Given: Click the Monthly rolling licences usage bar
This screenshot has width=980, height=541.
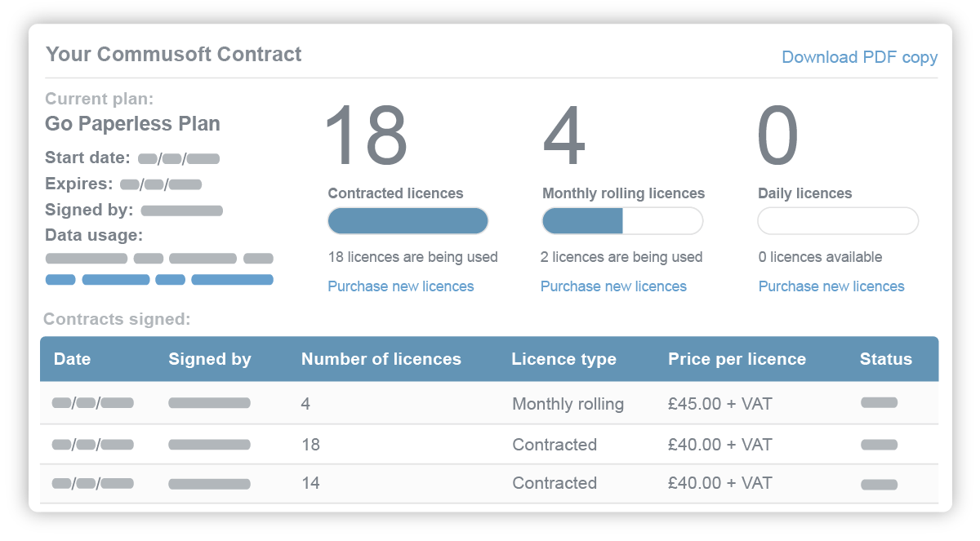Looking at the screenshot, I should coord(622,220).
